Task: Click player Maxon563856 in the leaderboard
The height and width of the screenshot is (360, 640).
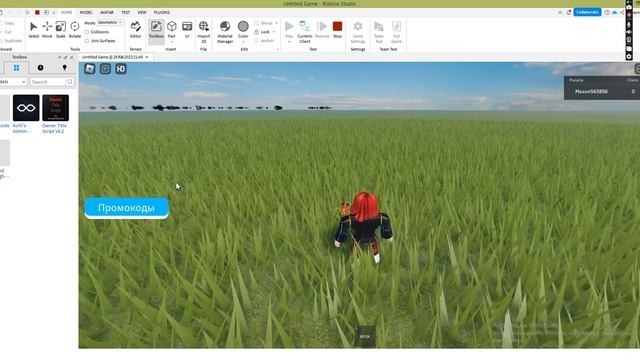Action: pyautogui.click(x=591, y=91)
